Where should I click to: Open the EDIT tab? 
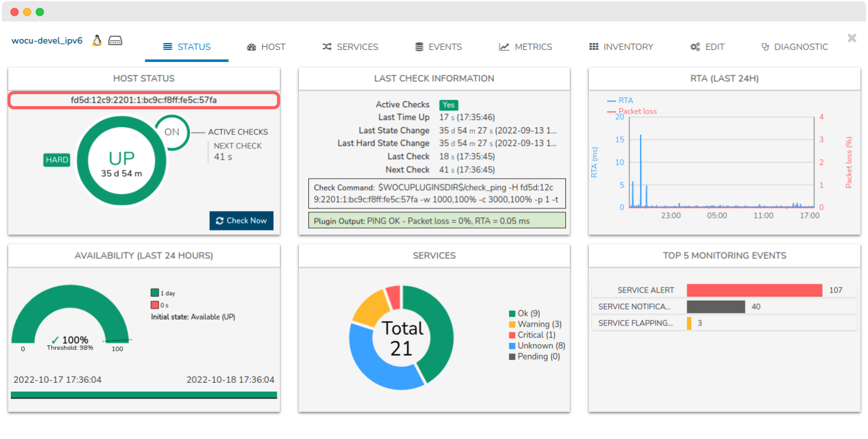(708, 47)
